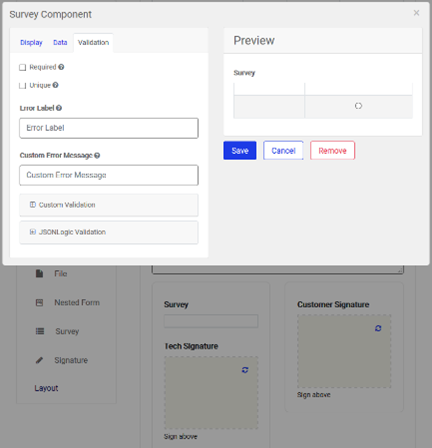Enable the Unique checkbox

[22, 86]
